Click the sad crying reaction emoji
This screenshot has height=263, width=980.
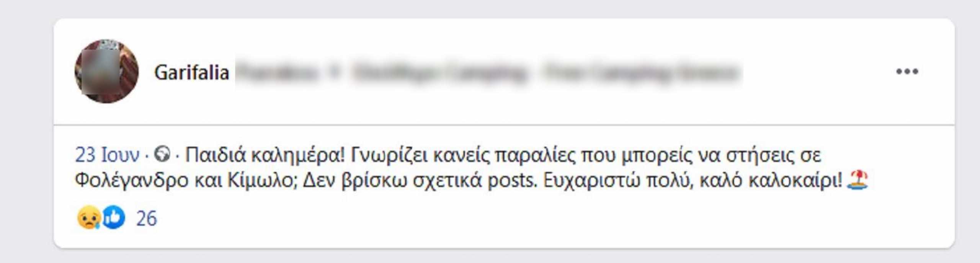(x=88, y=217)
